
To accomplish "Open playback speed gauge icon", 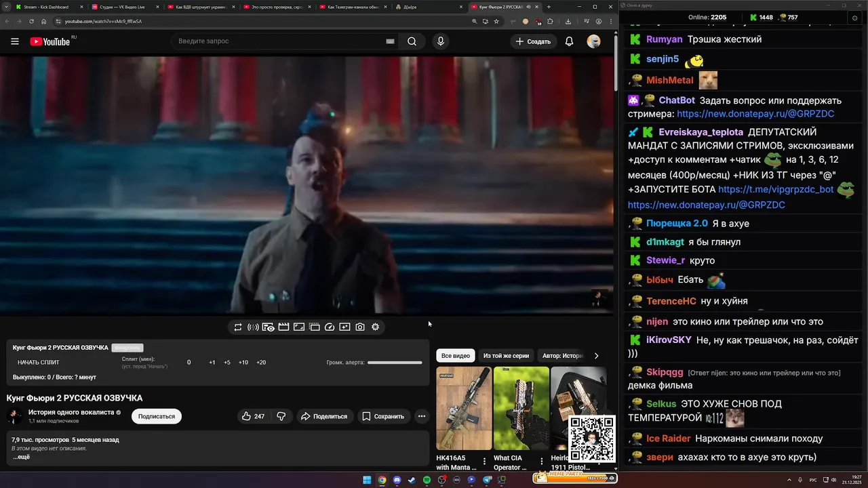I will [x=330, y=327].
